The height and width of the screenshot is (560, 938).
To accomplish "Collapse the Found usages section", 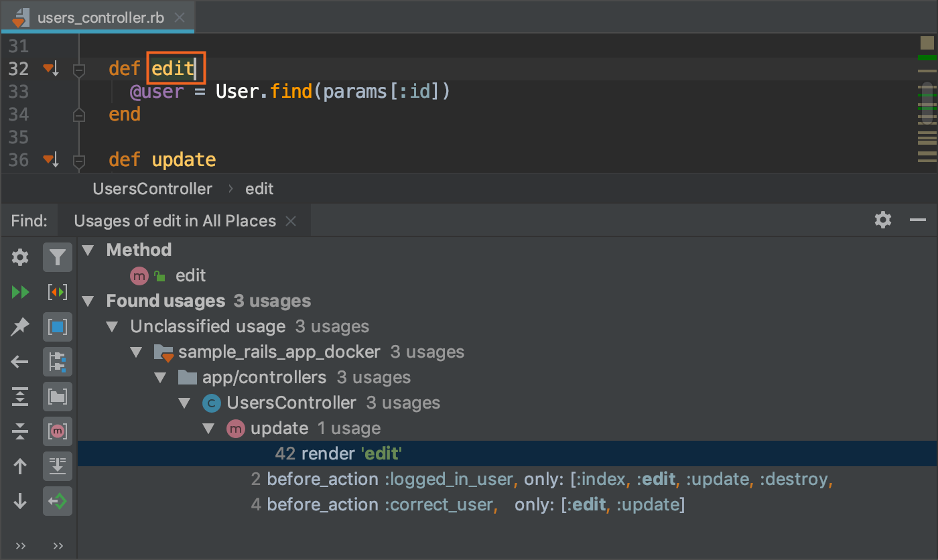I will (x=88, y=301).
